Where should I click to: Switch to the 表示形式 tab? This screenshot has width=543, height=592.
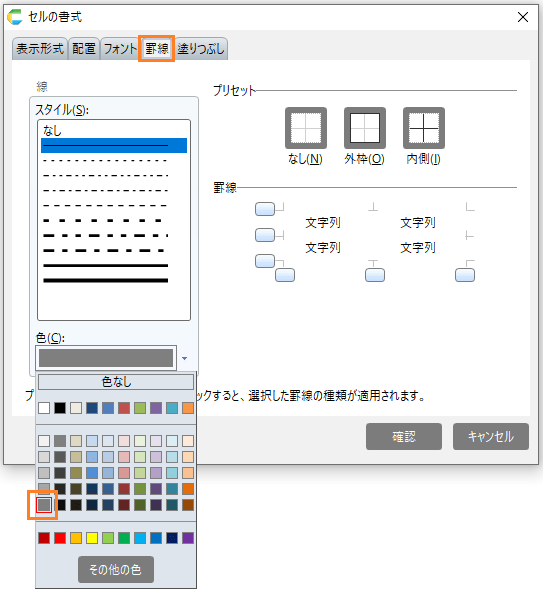40,49
